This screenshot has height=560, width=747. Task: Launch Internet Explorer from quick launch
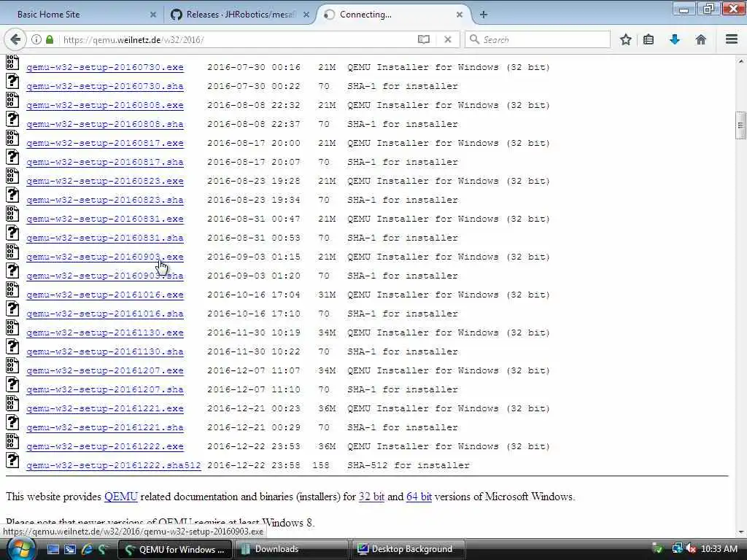[87, 549]
